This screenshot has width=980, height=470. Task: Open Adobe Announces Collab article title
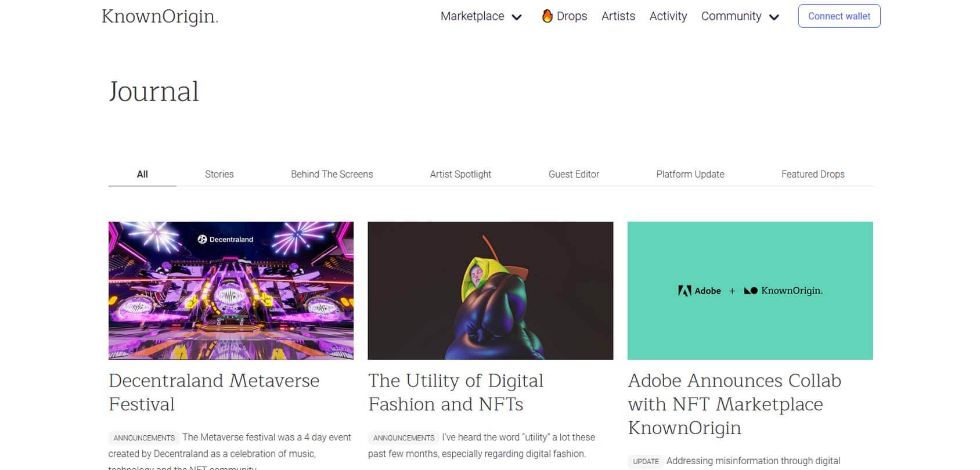click(x=734, y=404)
